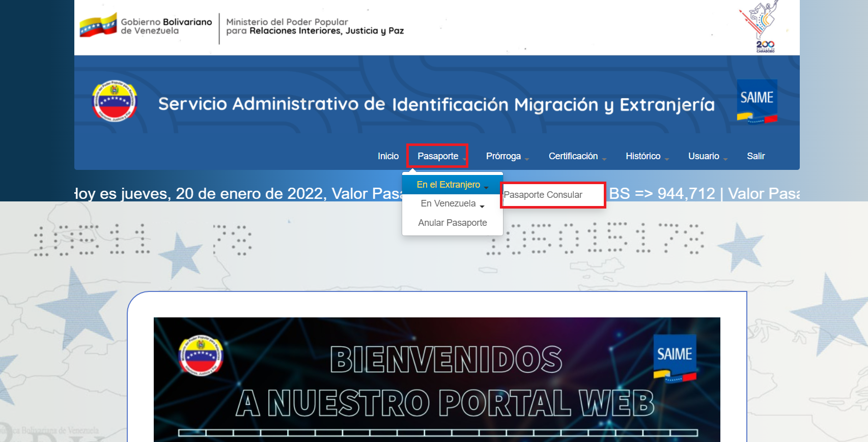This screenshot has width=868, height=442.
Task: Click the SAIME logo on the welcome banner
Action: click(x=675, y=359)
